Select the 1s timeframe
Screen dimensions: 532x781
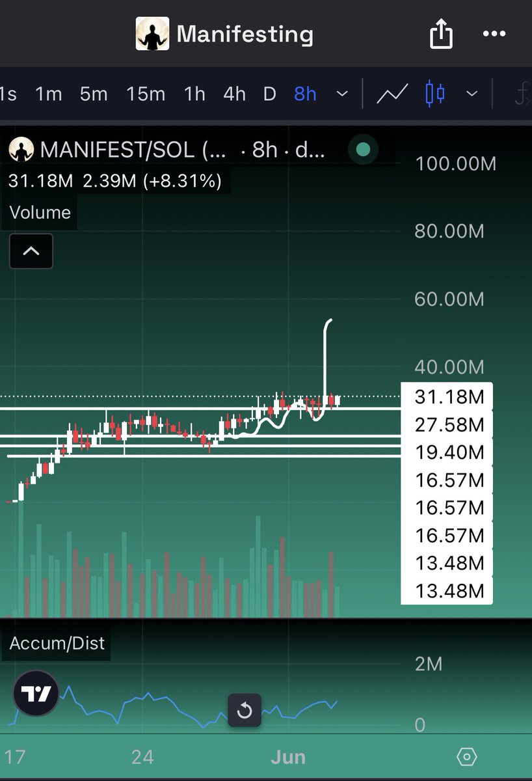pyautogui.click(x=8, y=94)
